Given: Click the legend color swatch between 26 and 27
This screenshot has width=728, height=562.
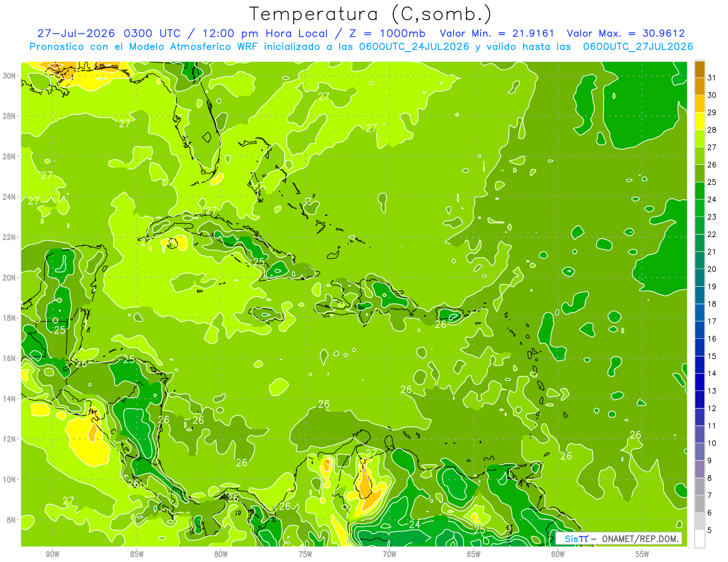Looking at the screenshot, I should coord(699,156).
